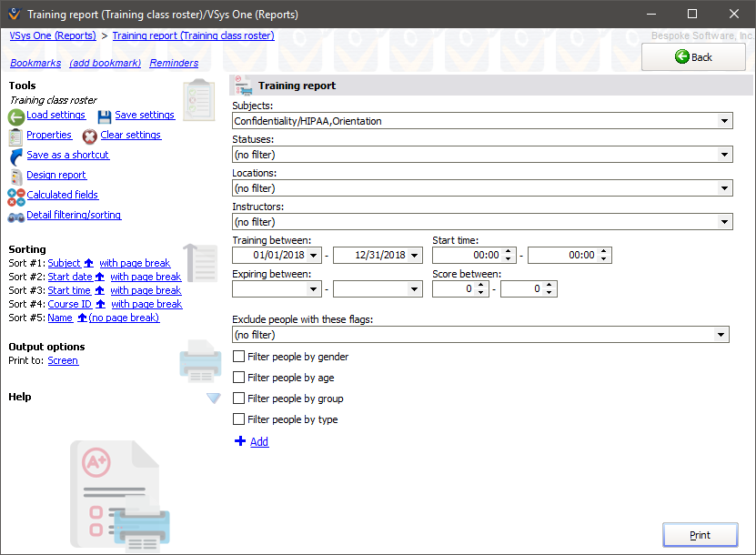Viewport: 756px width, 555px height.
Task: Select the Training report breadcrumb link
Action: coord(194,35)
